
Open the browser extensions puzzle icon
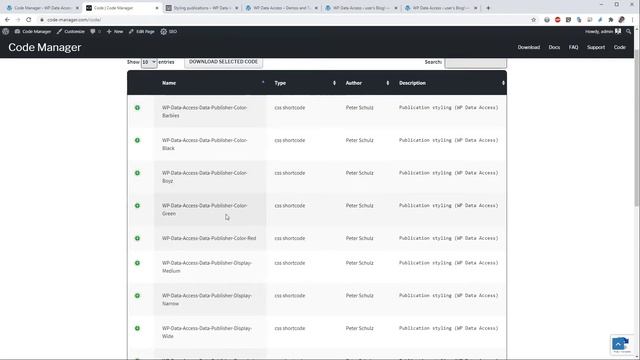[x=611, y=20]
